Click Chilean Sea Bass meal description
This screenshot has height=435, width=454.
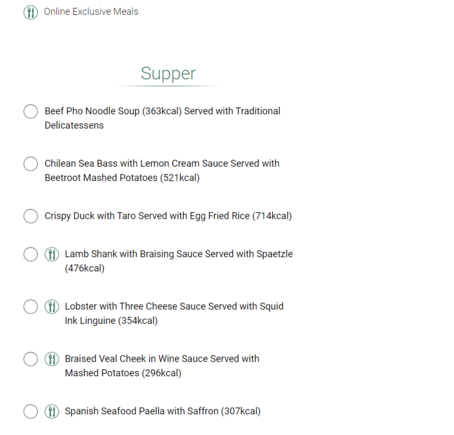[x=162, y=170]
